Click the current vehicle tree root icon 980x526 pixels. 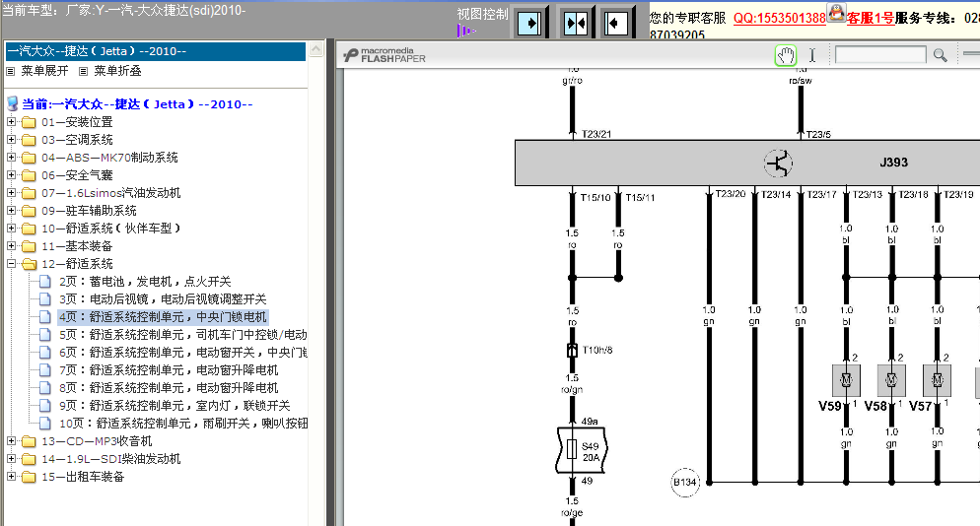(13, 103)
